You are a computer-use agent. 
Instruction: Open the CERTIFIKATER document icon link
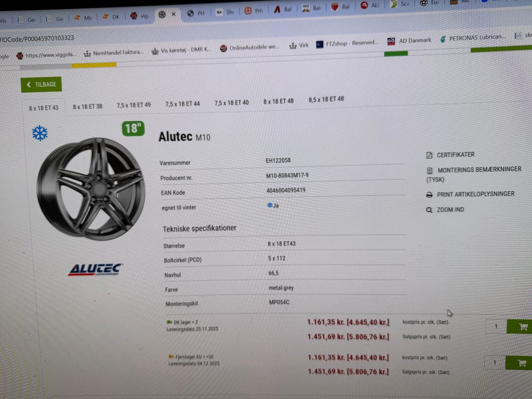(429, 155)
